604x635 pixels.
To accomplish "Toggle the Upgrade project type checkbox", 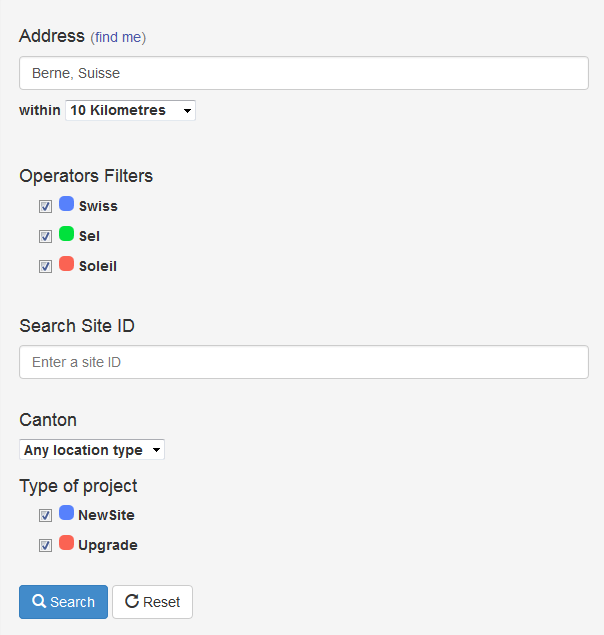I will (45, 546).
